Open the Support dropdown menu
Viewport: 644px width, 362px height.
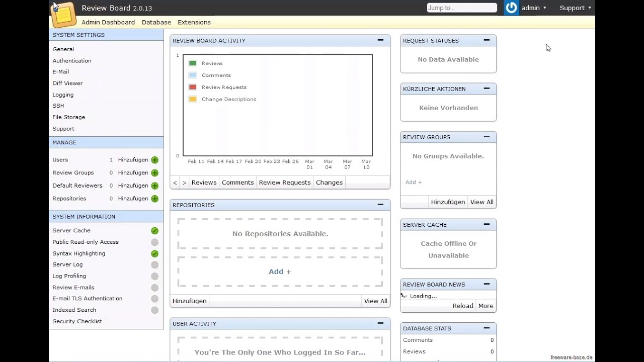575,8
